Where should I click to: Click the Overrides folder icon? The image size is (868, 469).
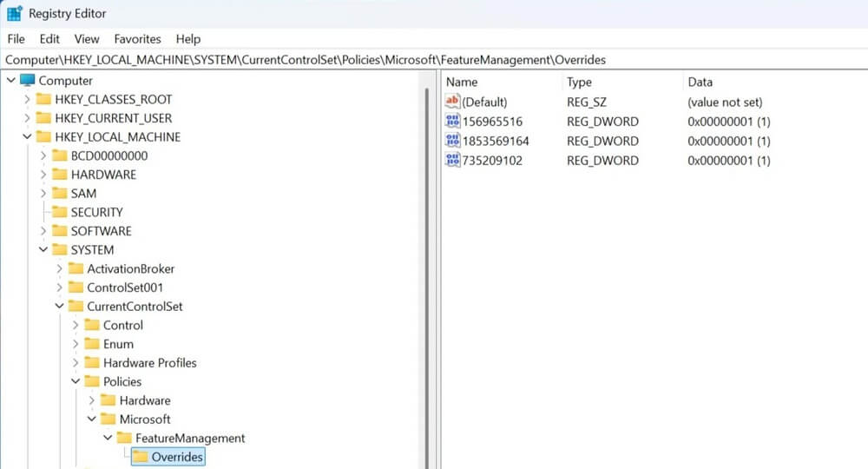tap(140, 457)
